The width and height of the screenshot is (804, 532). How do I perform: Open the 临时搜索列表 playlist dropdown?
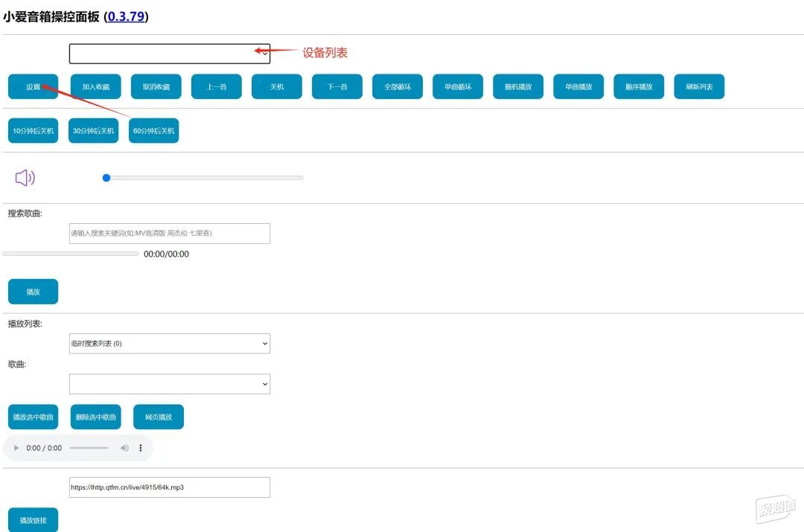(x=170, y=344)
